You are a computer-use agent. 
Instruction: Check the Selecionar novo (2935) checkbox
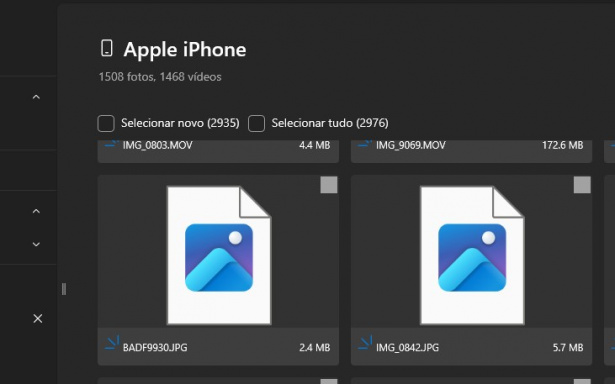click(106, 123)
